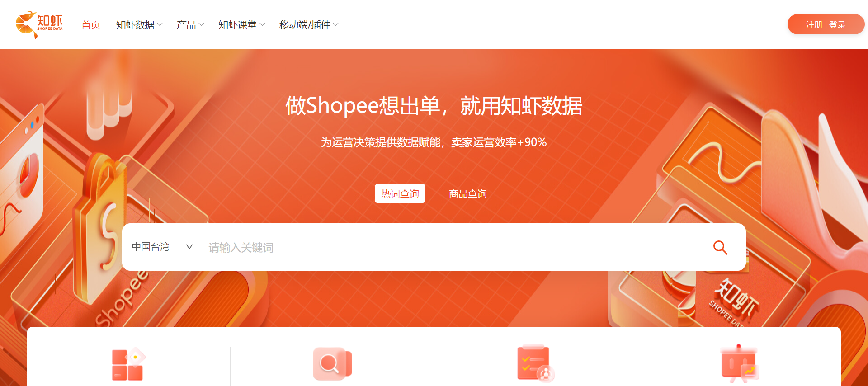The image size is (868, 386).
Task: Expand the 移动端/插件 menu
Action: (309, 24)
